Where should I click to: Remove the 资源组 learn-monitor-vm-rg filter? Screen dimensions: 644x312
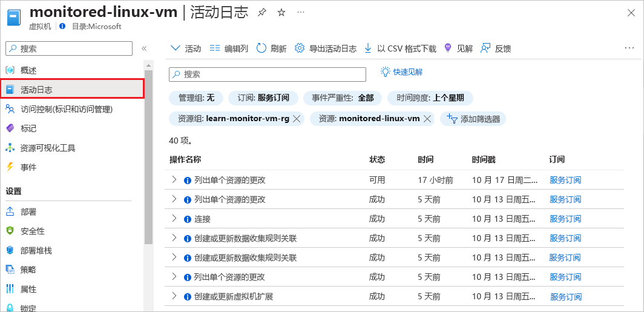point(297,119)
